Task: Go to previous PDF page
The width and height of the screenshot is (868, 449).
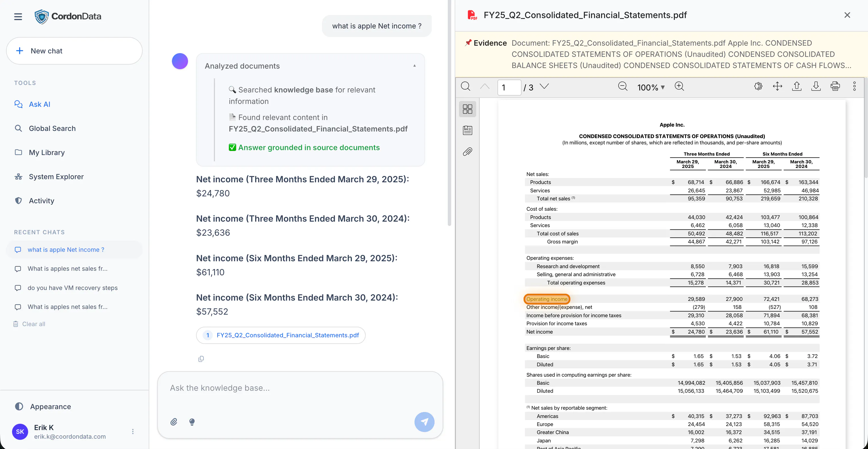Action: coord(485,87)
